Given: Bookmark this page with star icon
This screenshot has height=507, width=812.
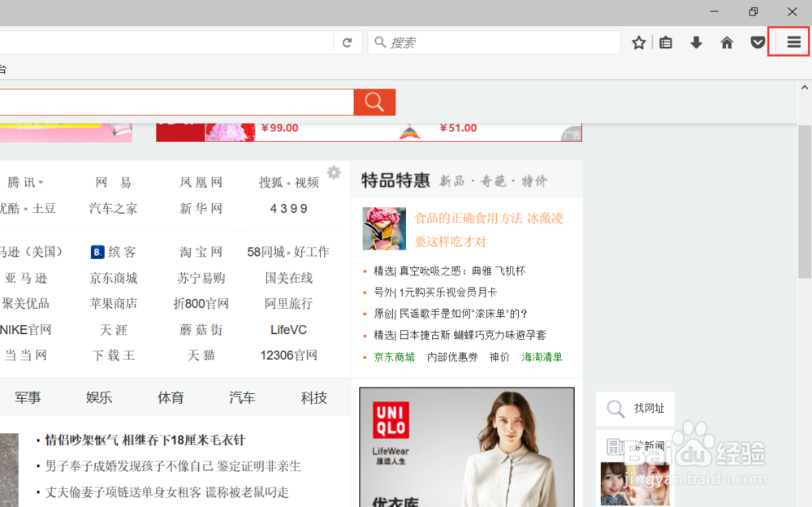Looking at the screenshot, I should click(x=638, y=42).
